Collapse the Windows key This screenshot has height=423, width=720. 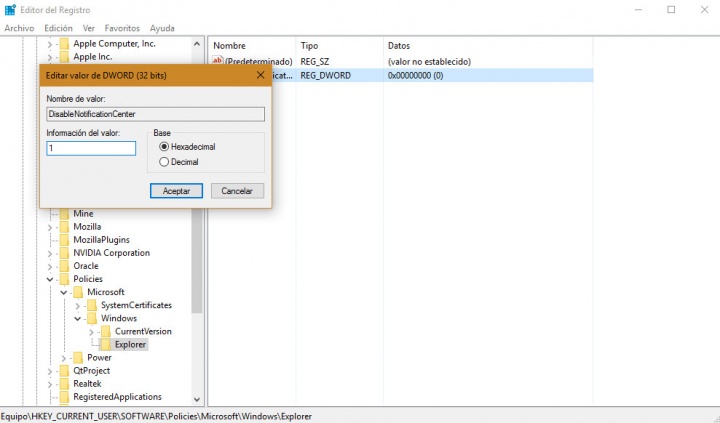(78, 318)
